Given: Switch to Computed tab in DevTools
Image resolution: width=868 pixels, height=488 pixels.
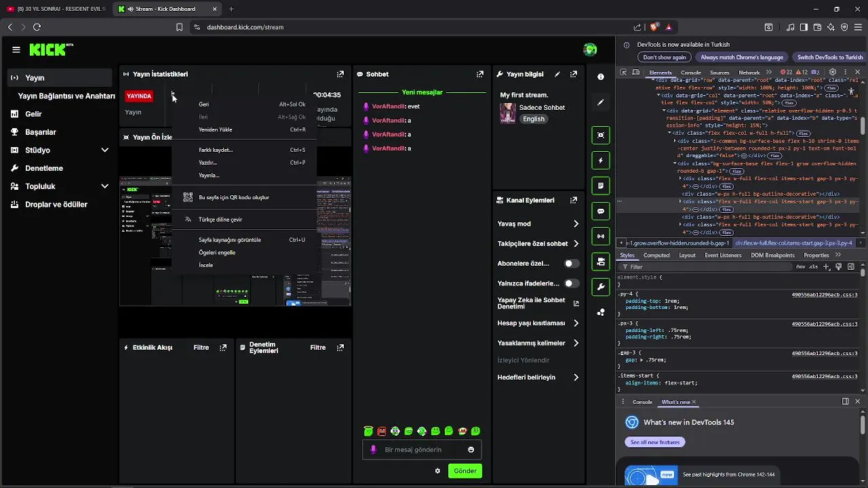Looking at the screenshot, I should pyautogui.click(x=656, y=256).
